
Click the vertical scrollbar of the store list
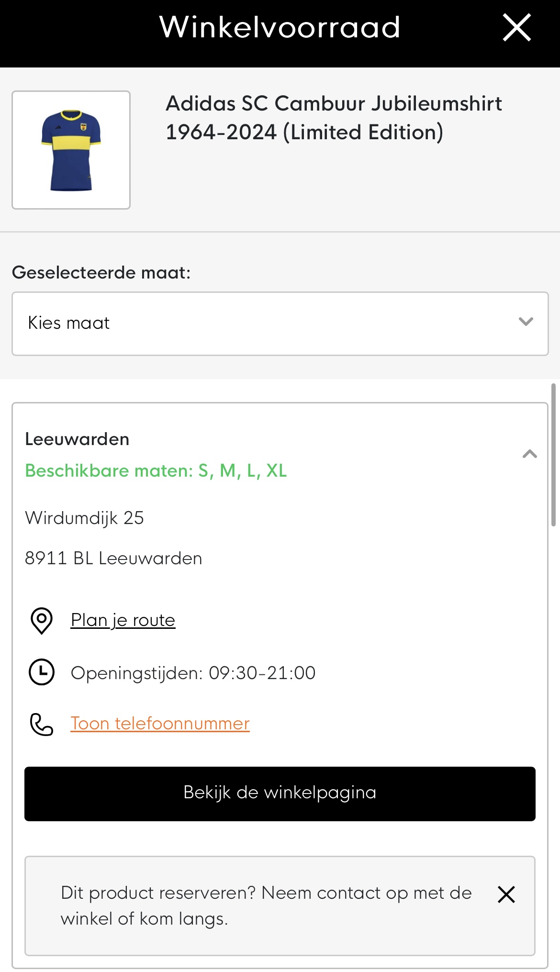point(553,455)
